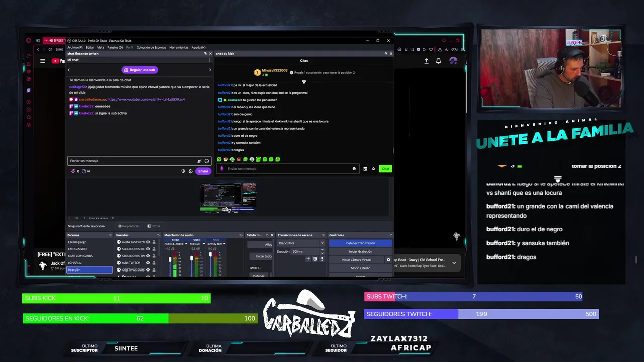Open the OBS Editar menu
644x362 pixels.
[x=90, y=47]
